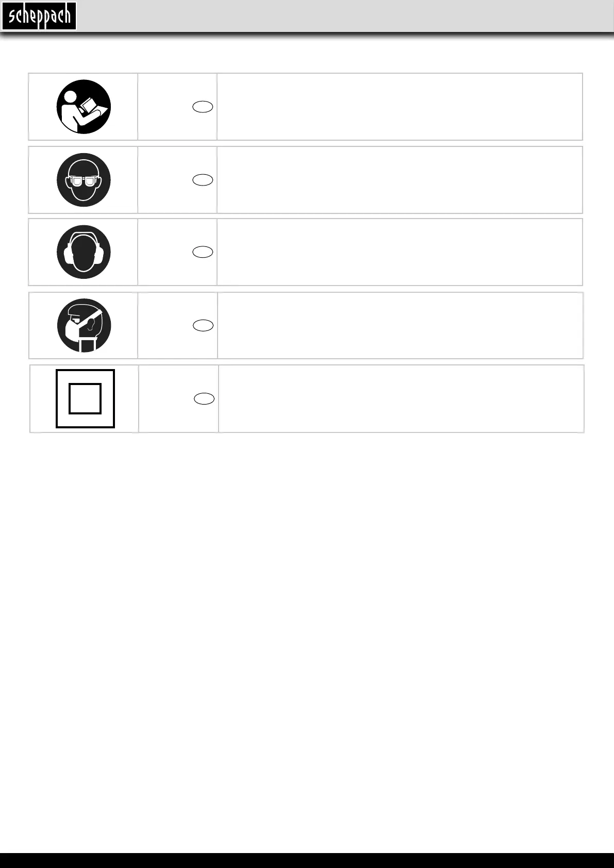Screen dimensions: 614x868
Task: Click the blank page area below the symbol table
Action: pyautogui.click(x=307, y=619)
